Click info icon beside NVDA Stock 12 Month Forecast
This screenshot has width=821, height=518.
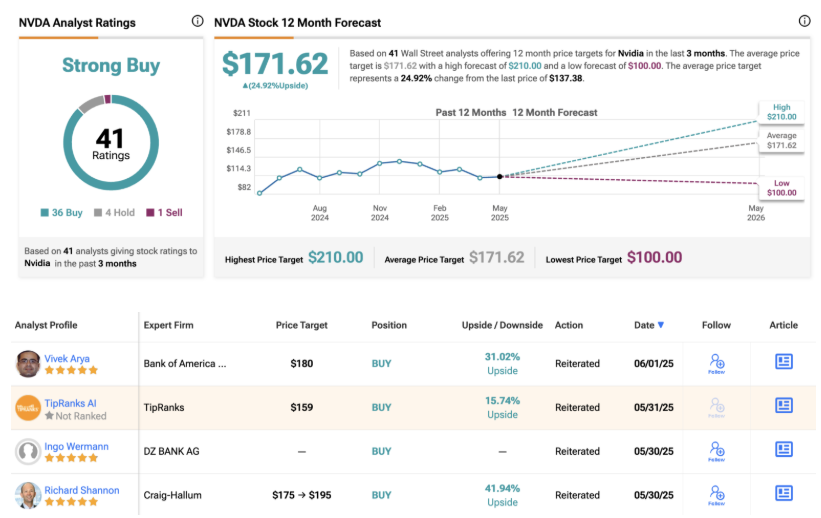click(804, 21)
